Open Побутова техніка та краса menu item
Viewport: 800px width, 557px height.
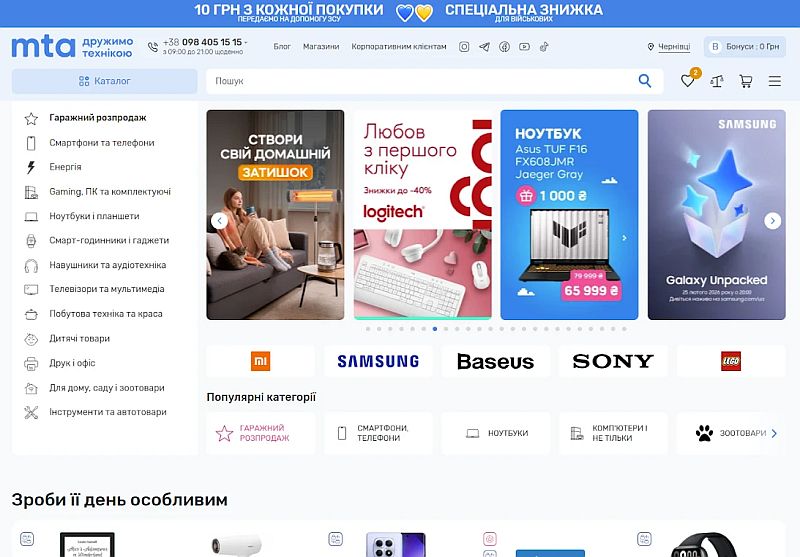[x=106, y=314]
